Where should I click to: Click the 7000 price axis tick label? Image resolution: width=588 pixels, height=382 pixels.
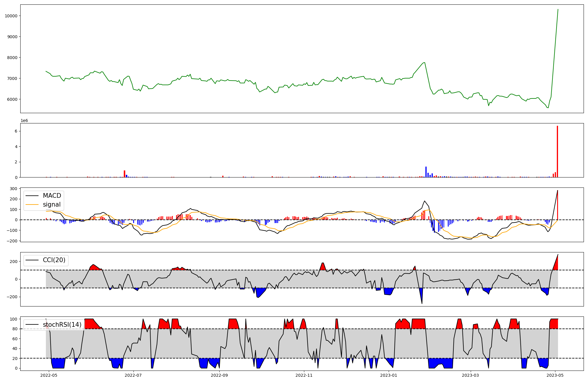click(12, 78)
